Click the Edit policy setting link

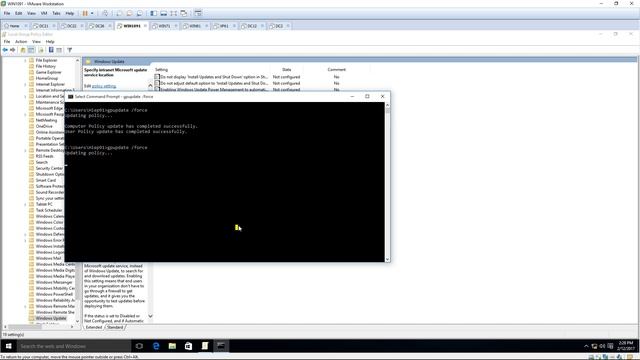pyautogui.click(x=104, y=86)
